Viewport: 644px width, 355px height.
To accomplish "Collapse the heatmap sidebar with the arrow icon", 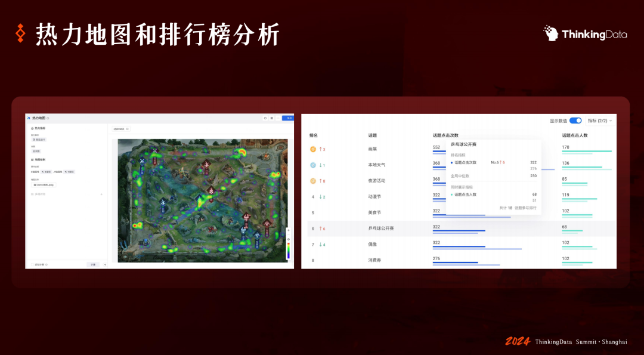I will 105,264.
